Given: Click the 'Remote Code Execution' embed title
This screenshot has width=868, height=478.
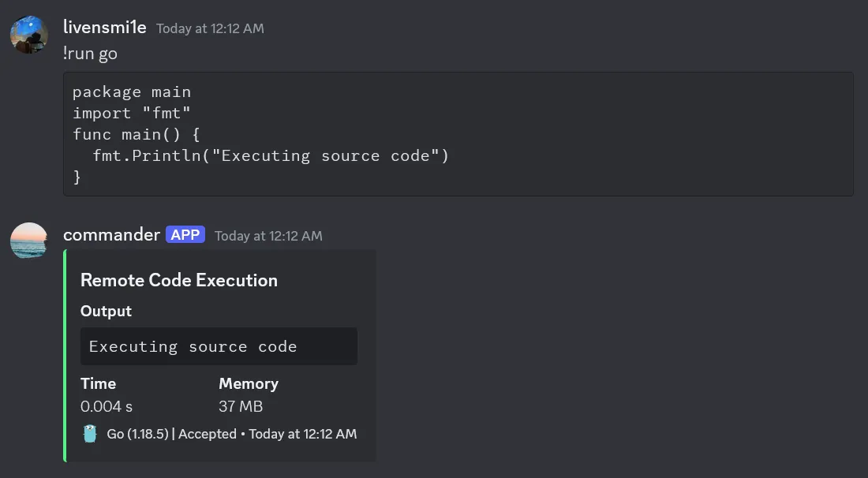Looking at the screenshot, I should pos(178,280).
